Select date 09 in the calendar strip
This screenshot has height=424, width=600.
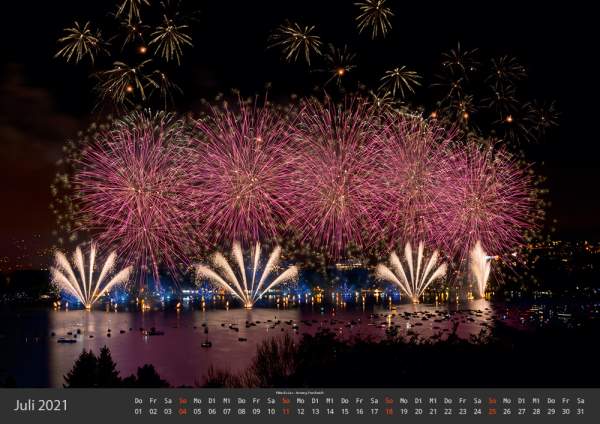pyautogui.click(x=256, y=412)
